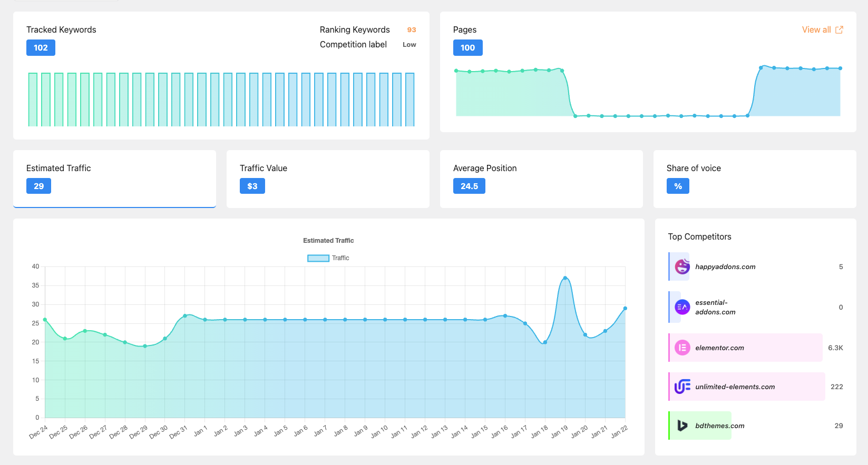The image size is (868, 465).
Task: Click the unlimited-elements.com competitor name
Action: coord(735,387)
